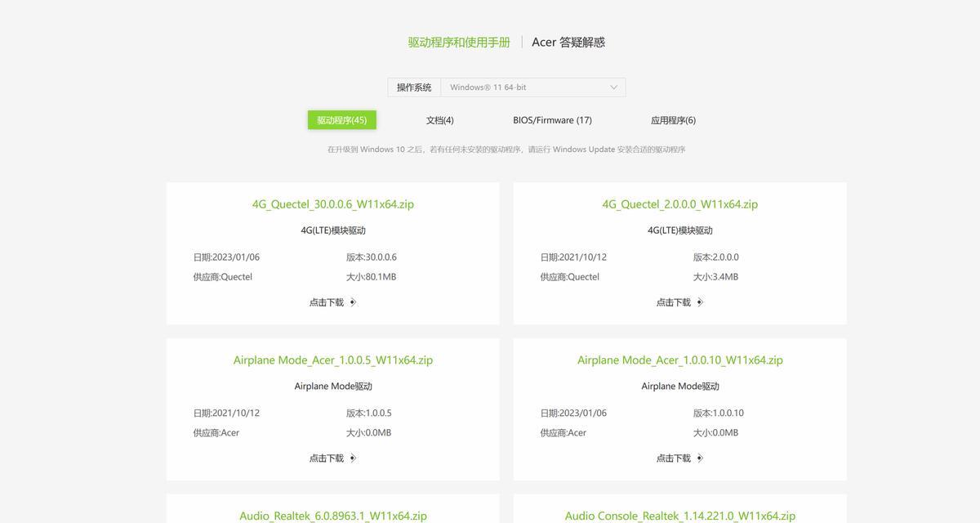This screenshot has width=980, height=523.
Task: Open 4G_Quectel_30.0.0.6_W11x64.zip link
Action: 333,204
